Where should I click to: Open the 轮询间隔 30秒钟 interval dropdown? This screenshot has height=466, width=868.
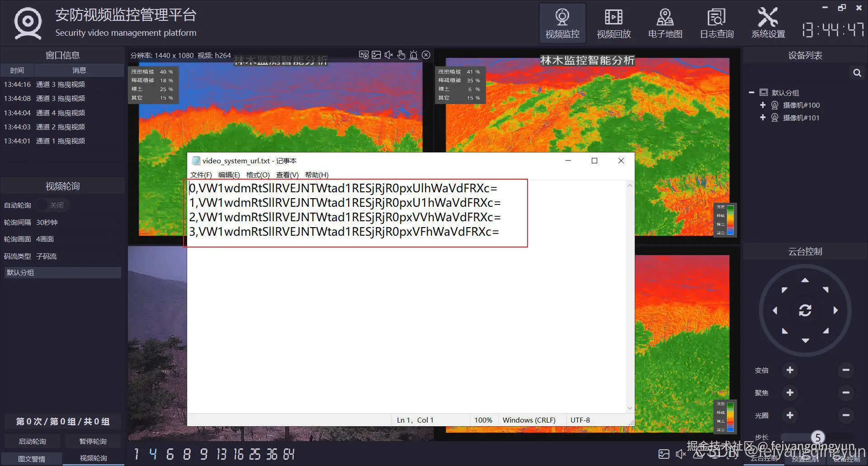pos(78,223)
